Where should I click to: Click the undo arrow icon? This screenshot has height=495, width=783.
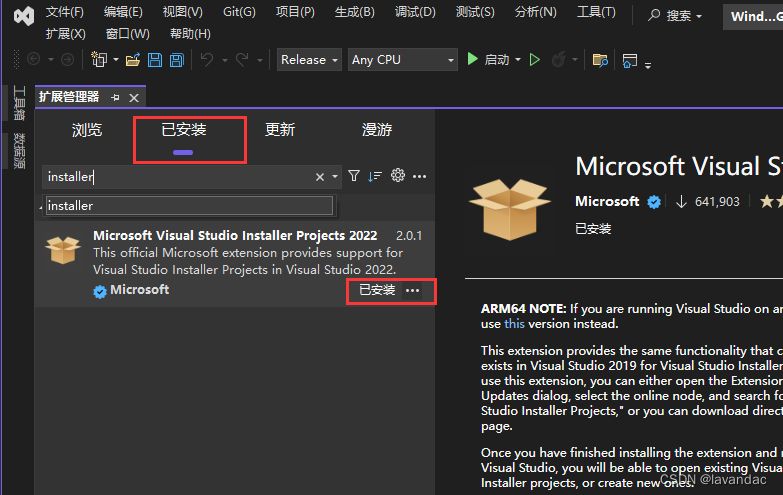click(x=207, y=60)
